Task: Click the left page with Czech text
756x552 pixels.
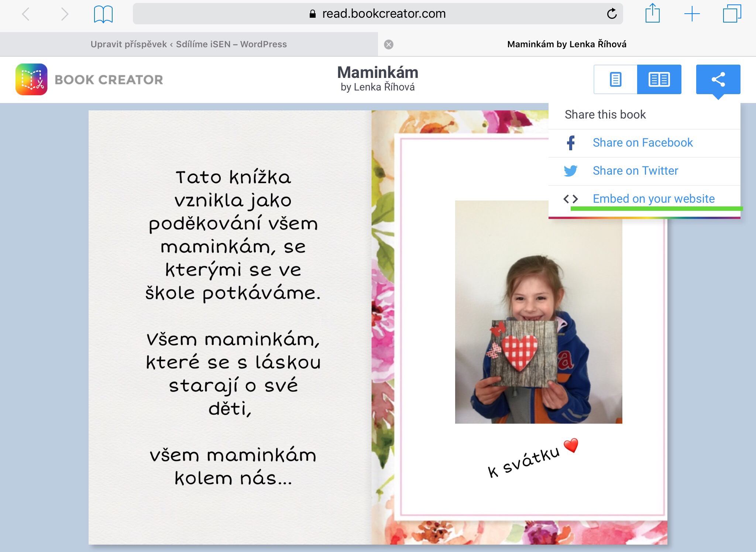Action: tap(230, 327)
